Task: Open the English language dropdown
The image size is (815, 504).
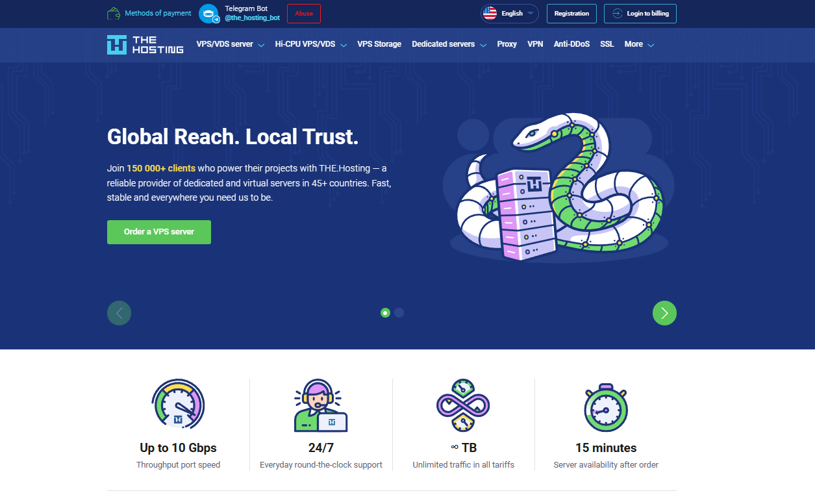Action: click(509, 13)
